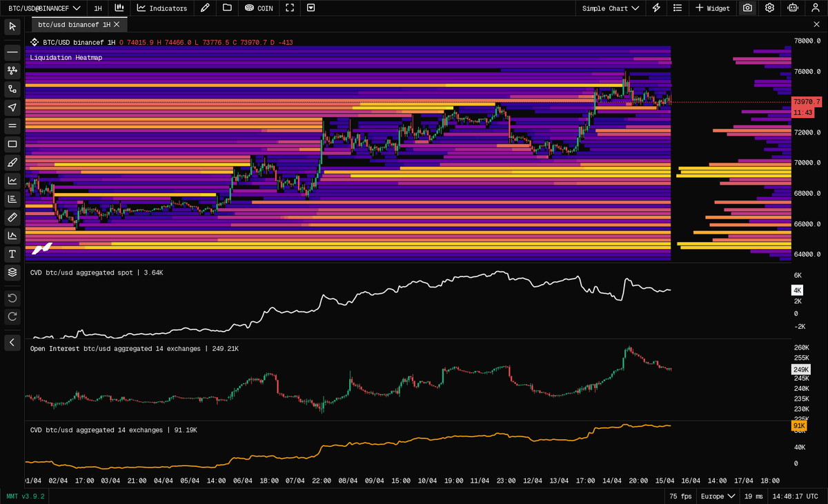
Task: Click the 4K CVD spot value tag
Action: coord(798,290)
